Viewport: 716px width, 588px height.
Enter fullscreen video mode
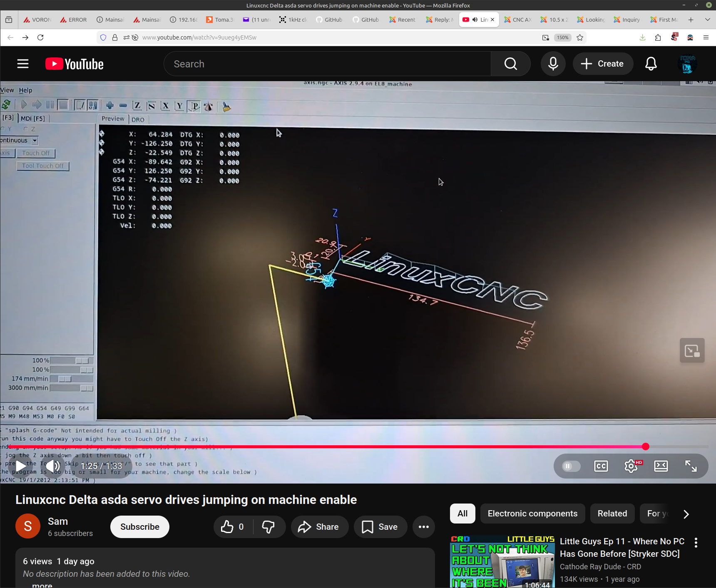[691, 466]
